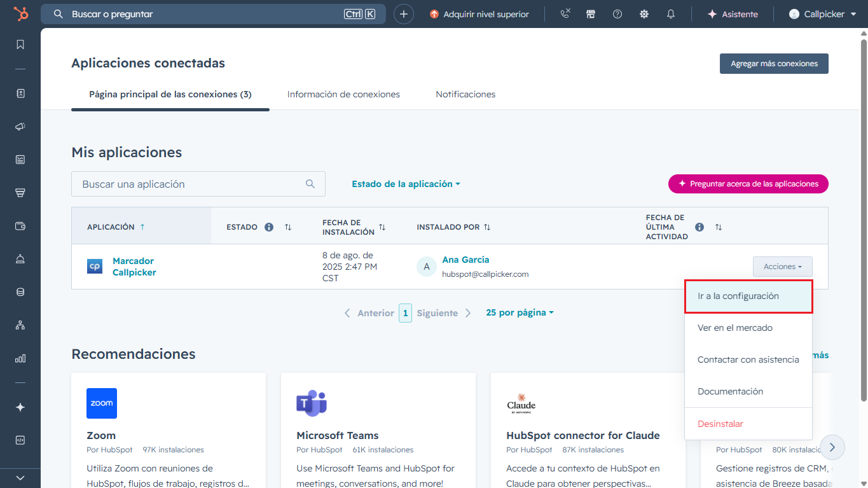Open the Breeze AI sparkle sidebar icon
This screenshot has width=868, height=488.
pos(20,407)
